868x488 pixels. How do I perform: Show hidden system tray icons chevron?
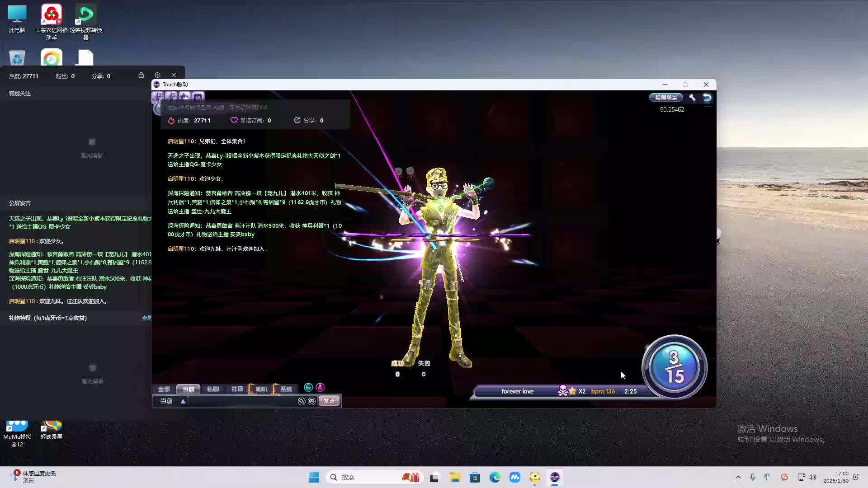[x=738, y=477]
